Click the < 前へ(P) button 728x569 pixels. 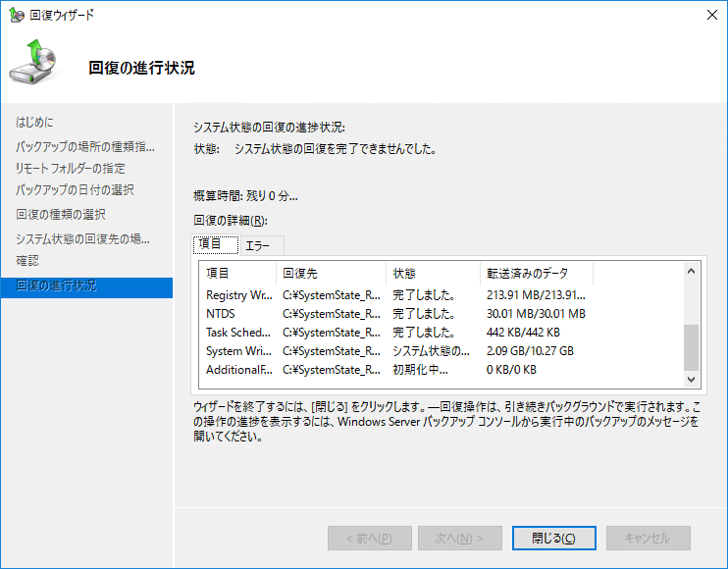(370, 538)
